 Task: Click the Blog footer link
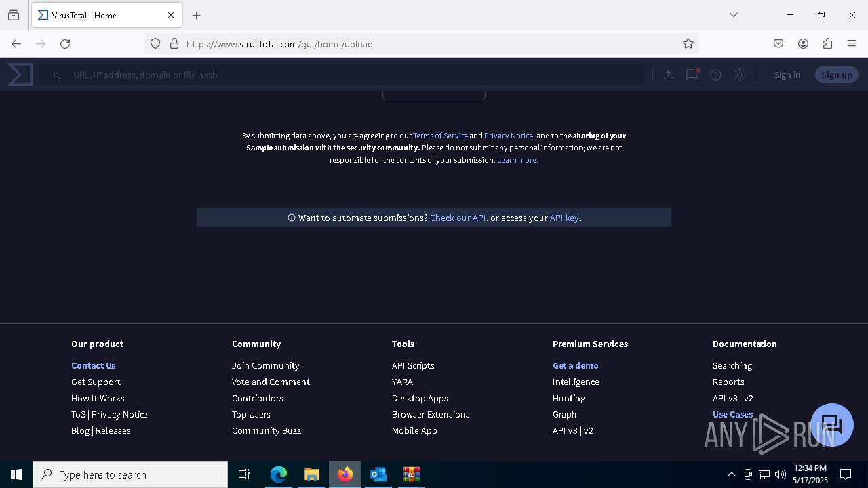click(80, 431)
